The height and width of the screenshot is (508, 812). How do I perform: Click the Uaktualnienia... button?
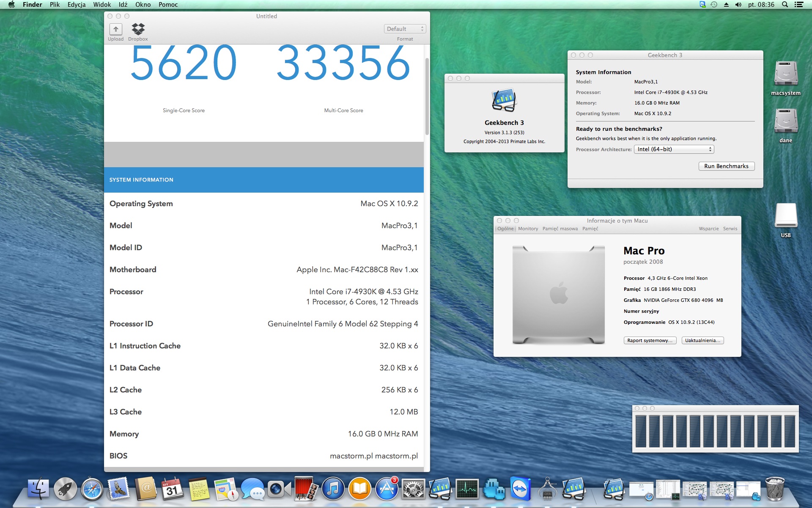coord(702,340)
